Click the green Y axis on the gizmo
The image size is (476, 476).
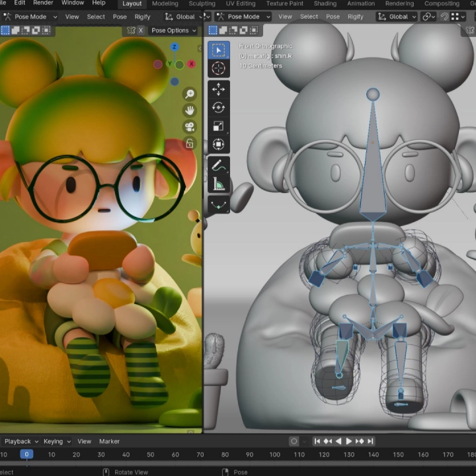(x=180, y=65)
